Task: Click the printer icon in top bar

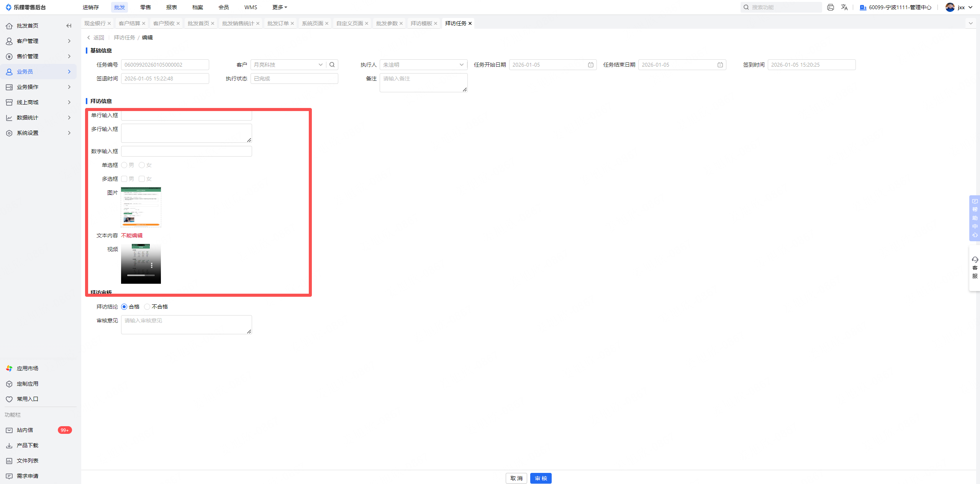Action: 830,7
